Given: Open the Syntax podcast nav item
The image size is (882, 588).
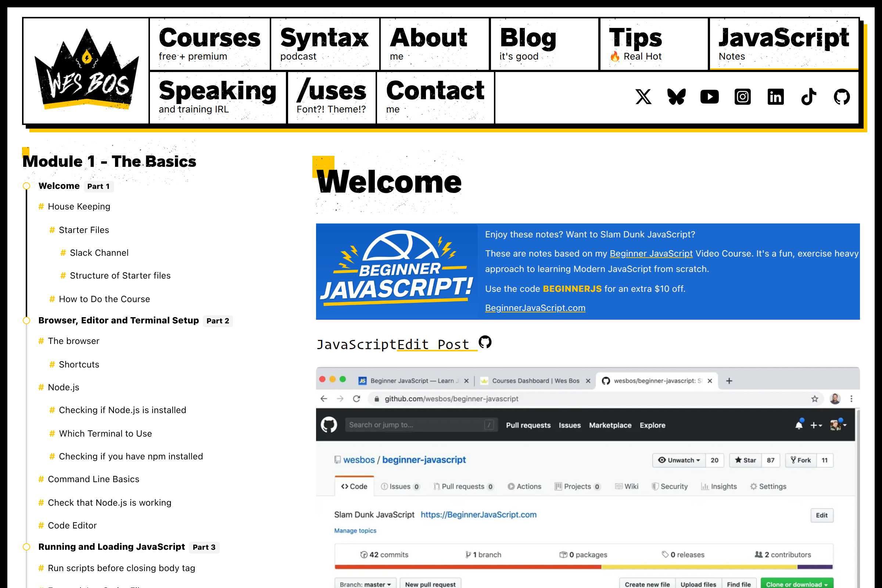Looking at the screenshot, I should 325,44.
